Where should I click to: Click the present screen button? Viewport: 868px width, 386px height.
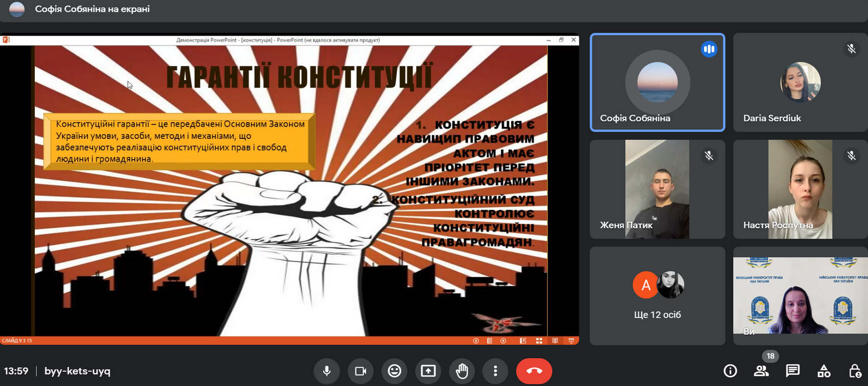(x=428, y=371)
